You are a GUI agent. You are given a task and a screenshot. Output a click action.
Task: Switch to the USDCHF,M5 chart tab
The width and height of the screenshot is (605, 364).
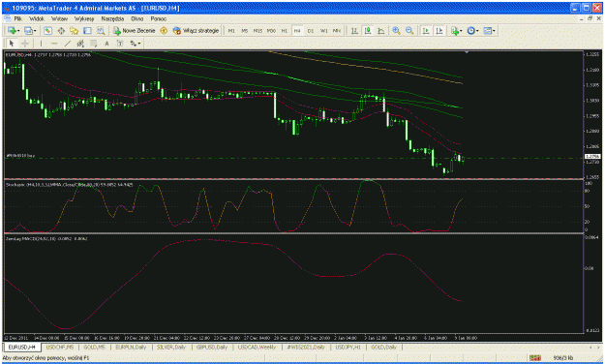(x=60, y=347)
